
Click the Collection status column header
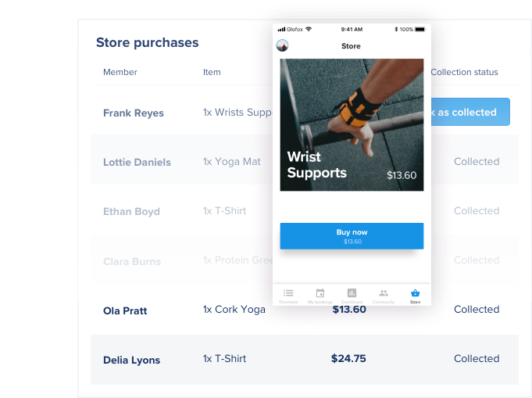tap(464, 72)
